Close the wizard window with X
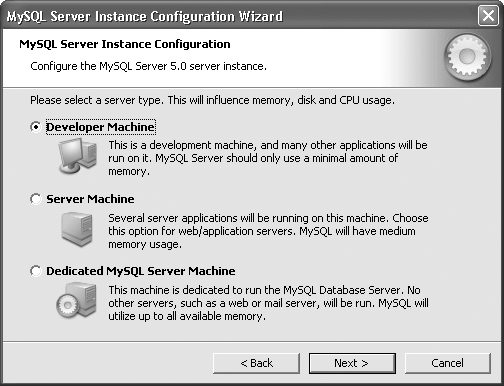This screenshot has width=504, height=386. click(488, 15)
